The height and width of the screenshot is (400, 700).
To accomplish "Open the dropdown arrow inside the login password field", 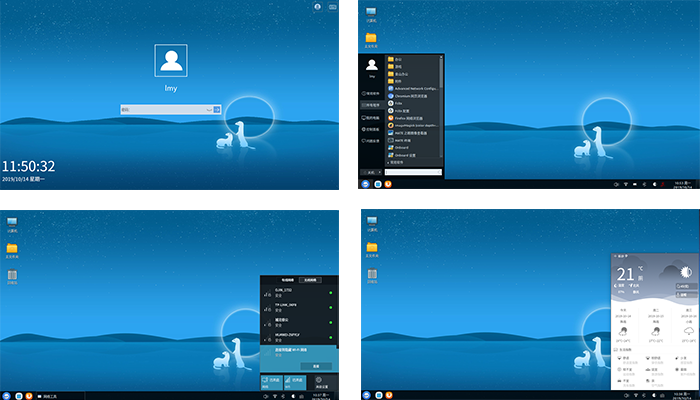I will [208, 109].
